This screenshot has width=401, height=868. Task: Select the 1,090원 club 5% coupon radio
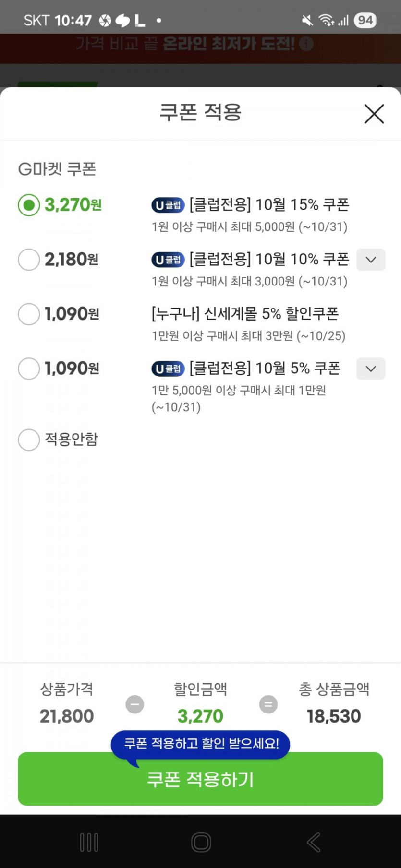pyautogui.click(x=29, y=369)
